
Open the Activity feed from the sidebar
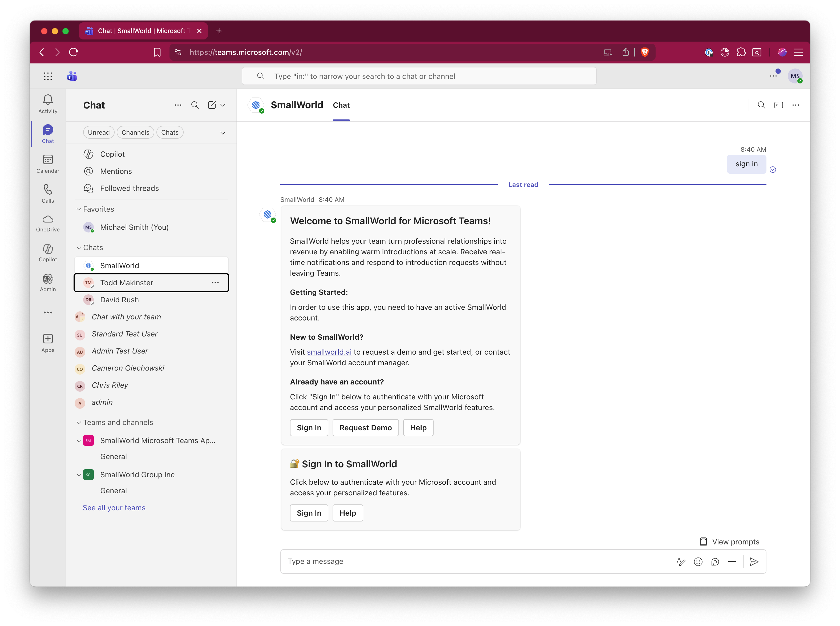pyautogui.click(x=48, y=103)
